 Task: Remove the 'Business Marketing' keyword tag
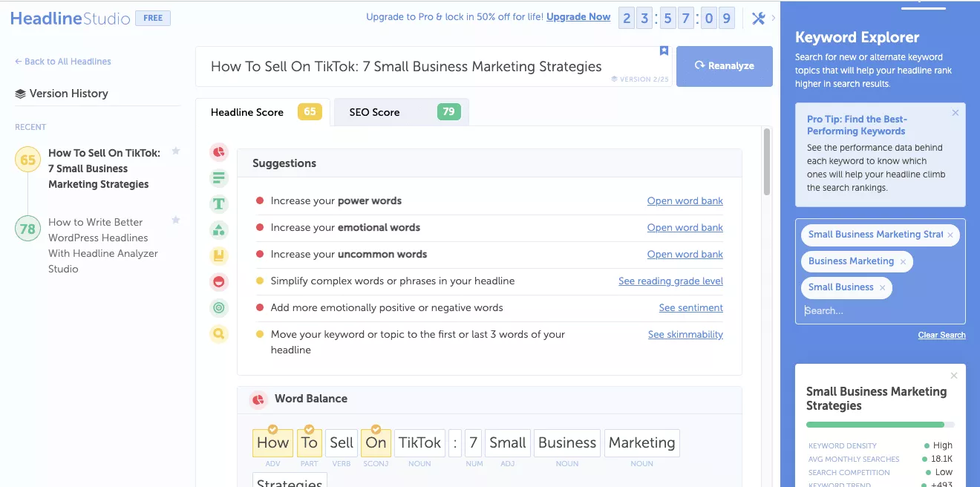click(903, 262)
